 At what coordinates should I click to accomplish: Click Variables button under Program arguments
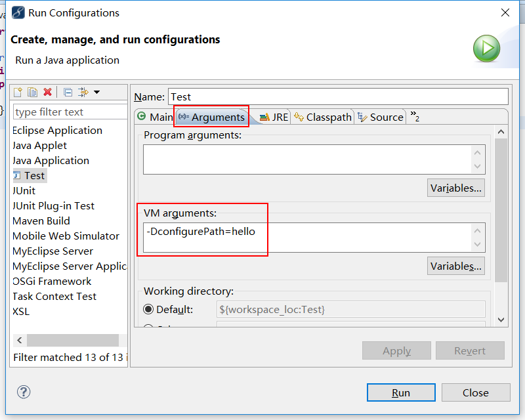click(455, 188)
